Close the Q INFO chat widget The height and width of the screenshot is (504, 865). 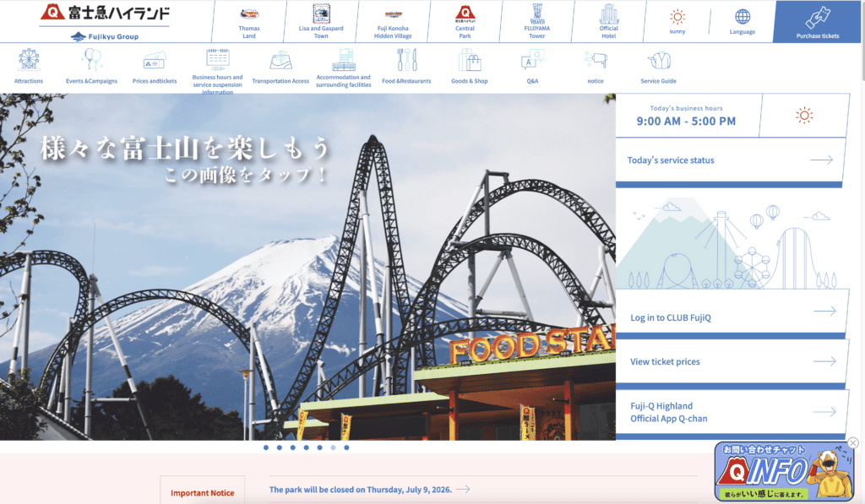[x=853, y=442]
